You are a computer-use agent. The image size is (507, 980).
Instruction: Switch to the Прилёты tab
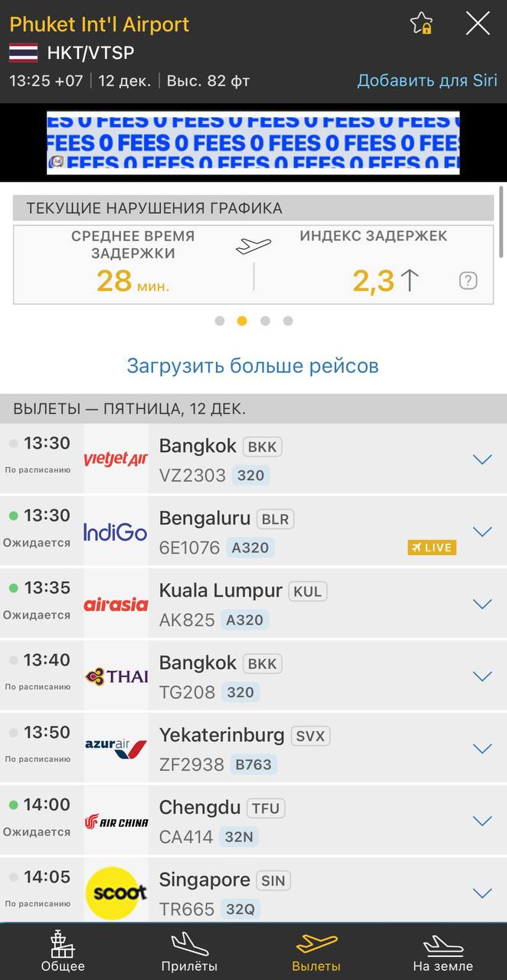[189, 952]
